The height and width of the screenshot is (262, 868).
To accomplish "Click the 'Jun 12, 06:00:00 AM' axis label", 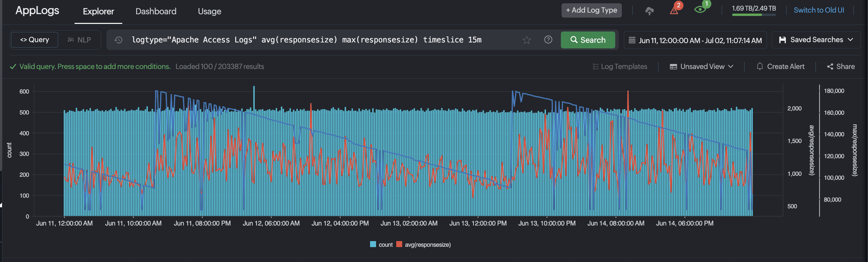I will (271, 223).
